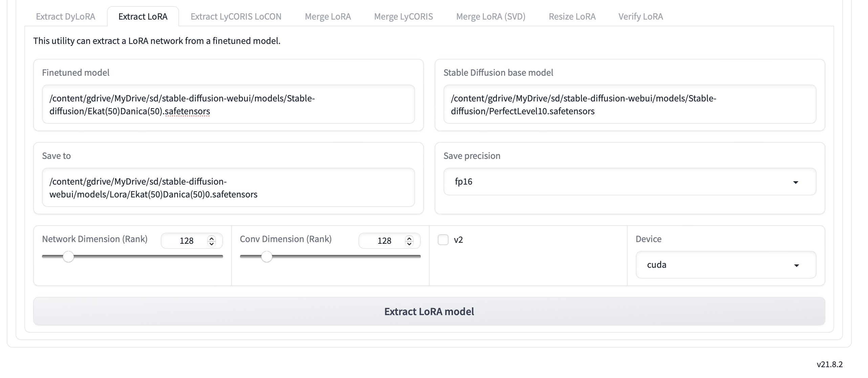868x378 pixels.
Task: Open the Merge LyCORIS tab
Action: click(404, 16)
